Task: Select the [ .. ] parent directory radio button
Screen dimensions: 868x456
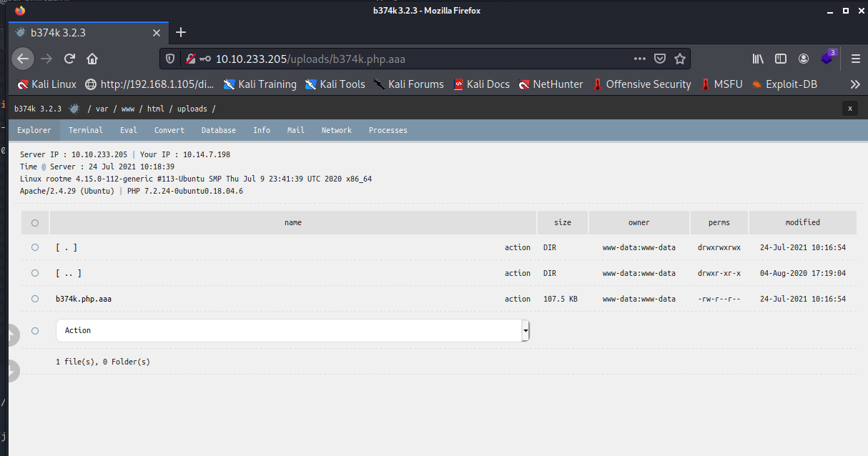Action: (x=35, y=273)
